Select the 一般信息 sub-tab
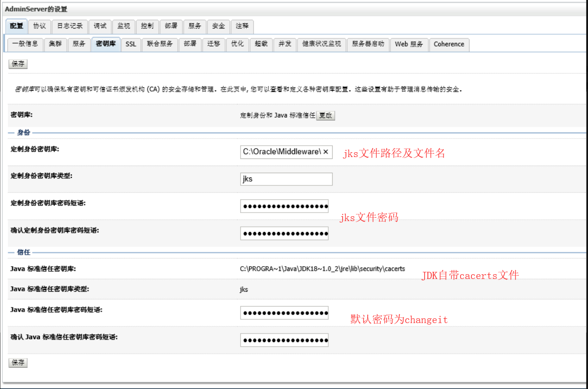The image size is (588, 389). (x=25, y=44)
